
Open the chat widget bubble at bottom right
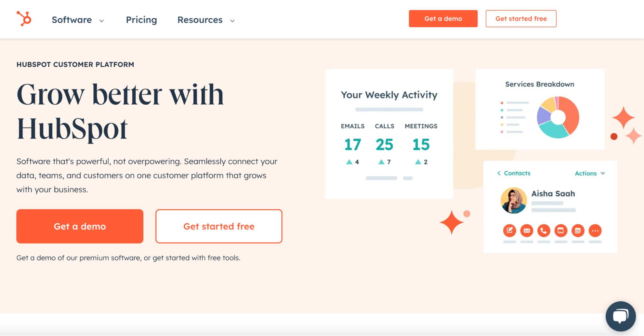(x=620, y=316)
